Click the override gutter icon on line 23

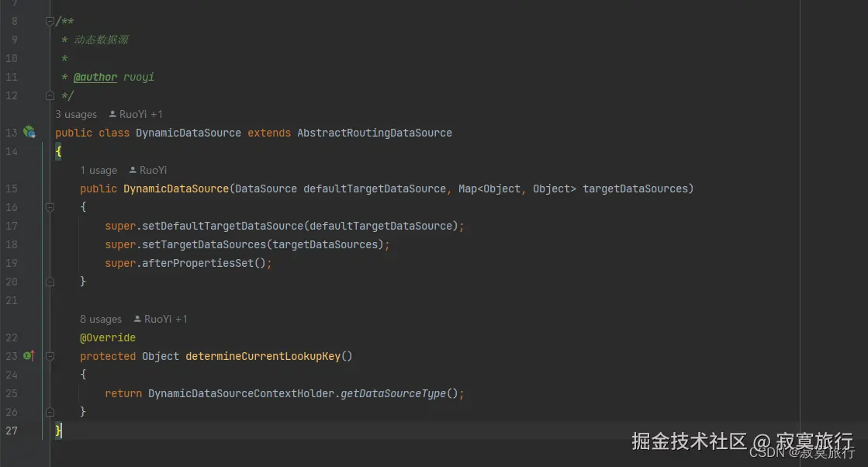(x=29, y=356)
